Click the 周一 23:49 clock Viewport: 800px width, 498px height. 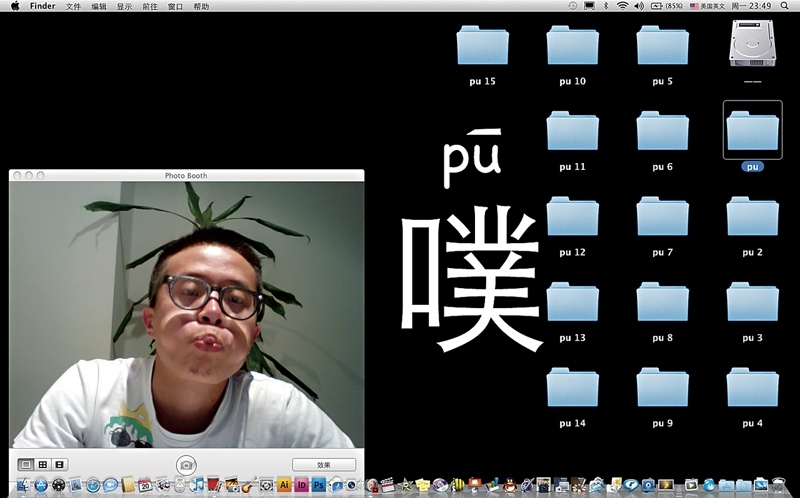pyautogui.click(x=751, y=6)
